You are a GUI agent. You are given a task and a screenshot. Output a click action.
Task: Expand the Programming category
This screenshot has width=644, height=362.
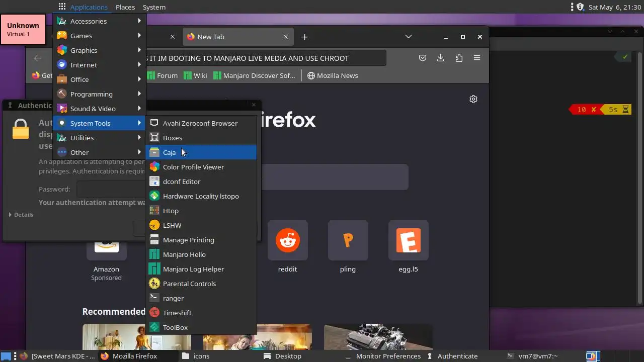pyautogui.click(x=100, y=94)
